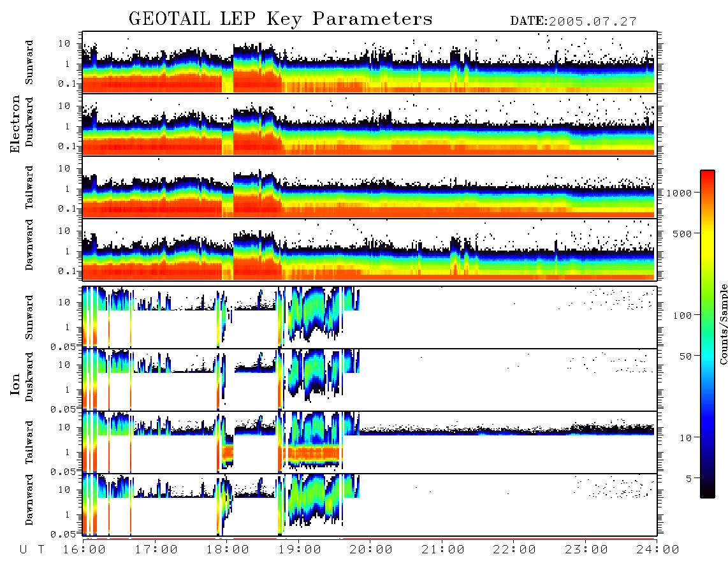This screenshot has width=728, height=561.
Task: Click the vertical "Ion" group label
Action: point(15,384)
